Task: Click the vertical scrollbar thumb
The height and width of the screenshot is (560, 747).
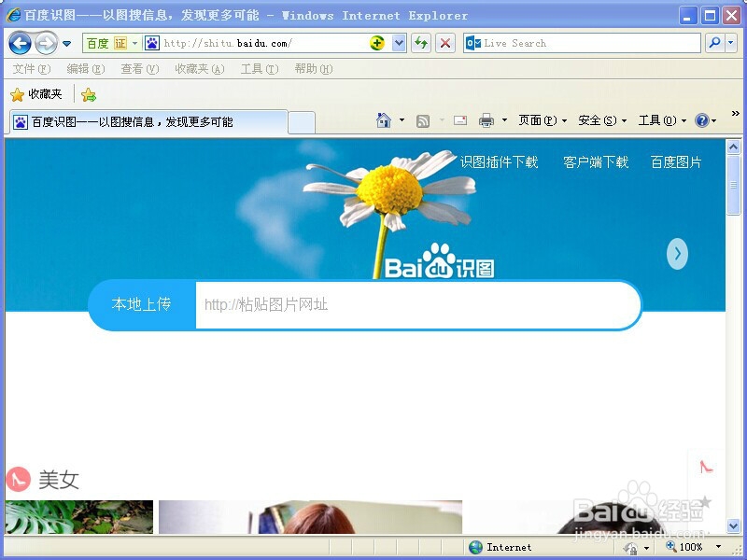Action: 733,185
